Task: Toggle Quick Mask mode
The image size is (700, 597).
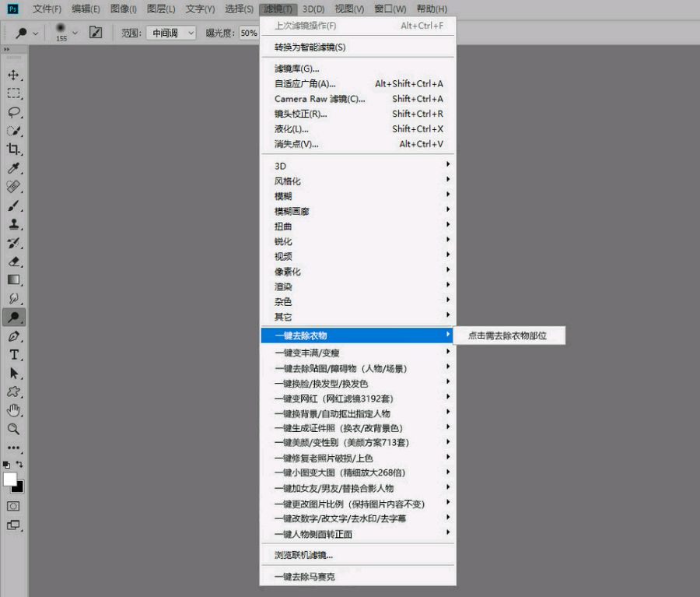Action: pos(13,506)
